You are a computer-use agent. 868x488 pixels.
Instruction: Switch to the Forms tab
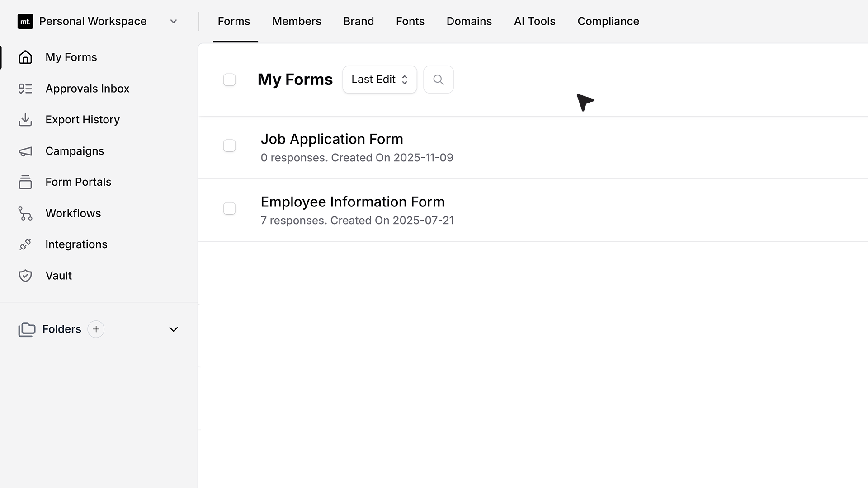[234, 21]
